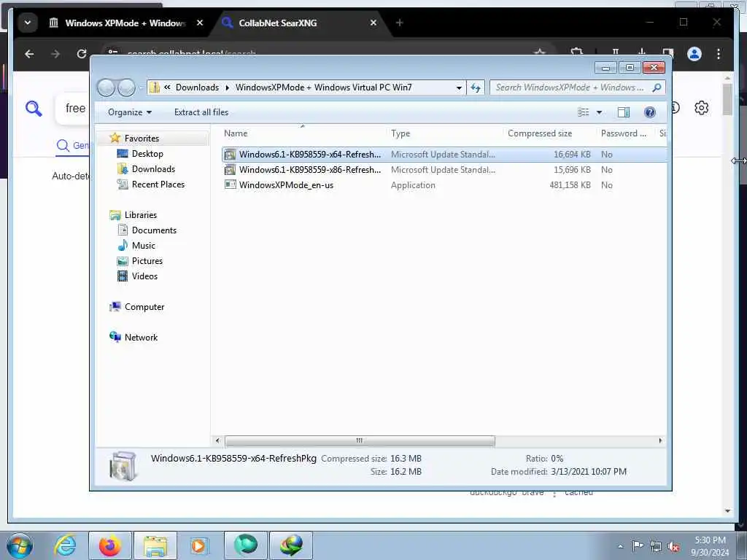Select the Windows6.1-KB958559-x64-Refresh file

point(309,155)
